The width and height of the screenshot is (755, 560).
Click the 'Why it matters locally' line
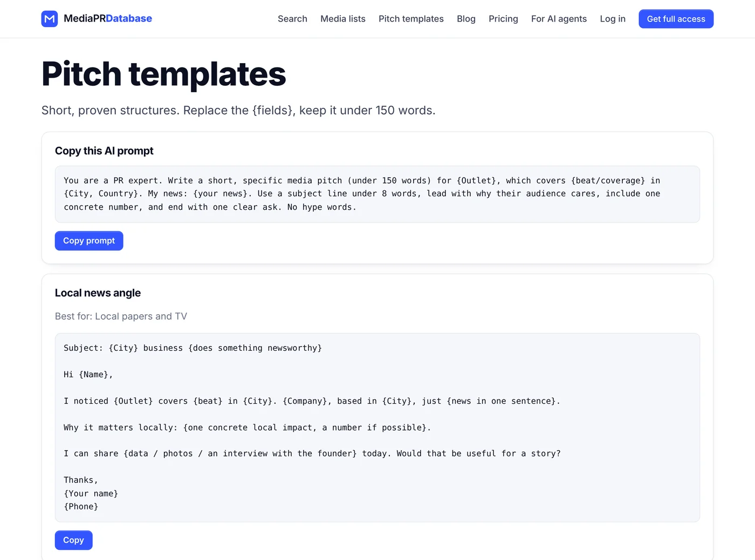247,427
